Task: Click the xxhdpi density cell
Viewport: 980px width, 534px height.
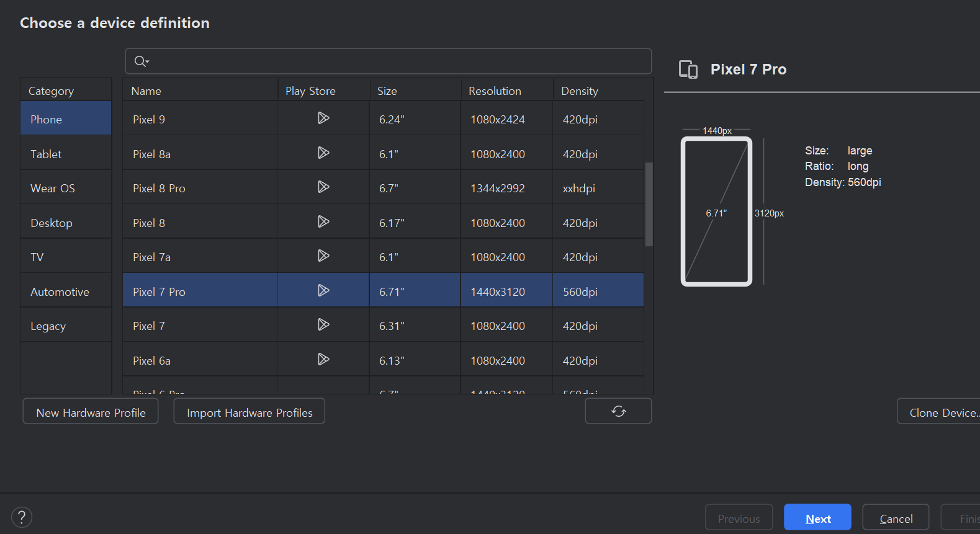Action: (598, 187)
